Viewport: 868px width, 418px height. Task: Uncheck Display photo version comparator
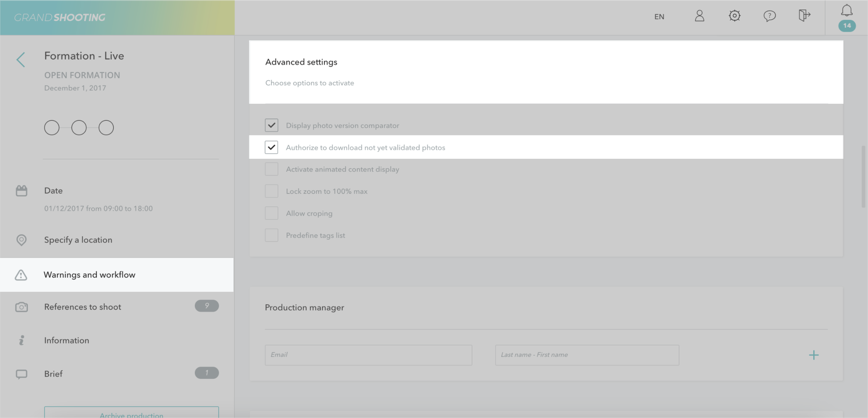[x=271, y=125]
